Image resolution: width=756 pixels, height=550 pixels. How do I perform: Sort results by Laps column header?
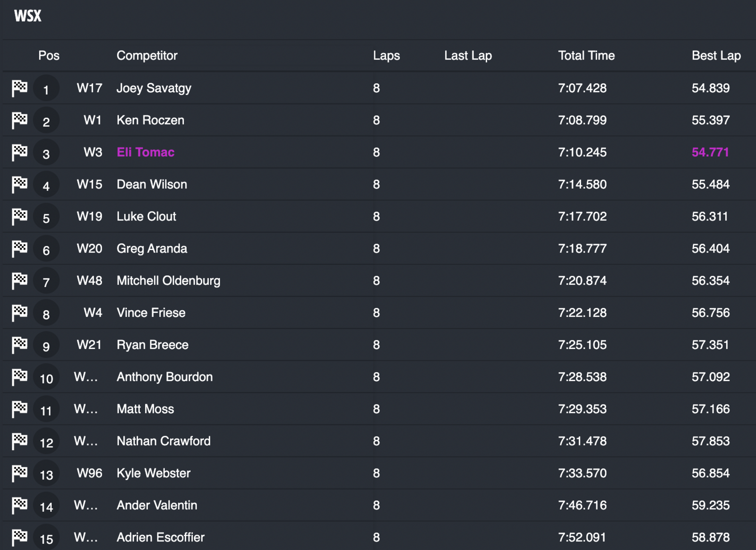(386, 56)
